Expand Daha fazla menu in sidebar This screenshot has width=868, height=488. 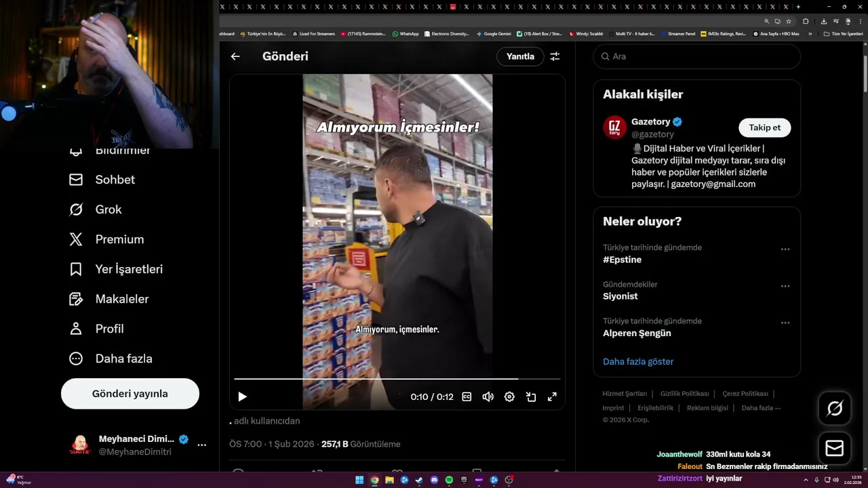(x=111, y=359)
